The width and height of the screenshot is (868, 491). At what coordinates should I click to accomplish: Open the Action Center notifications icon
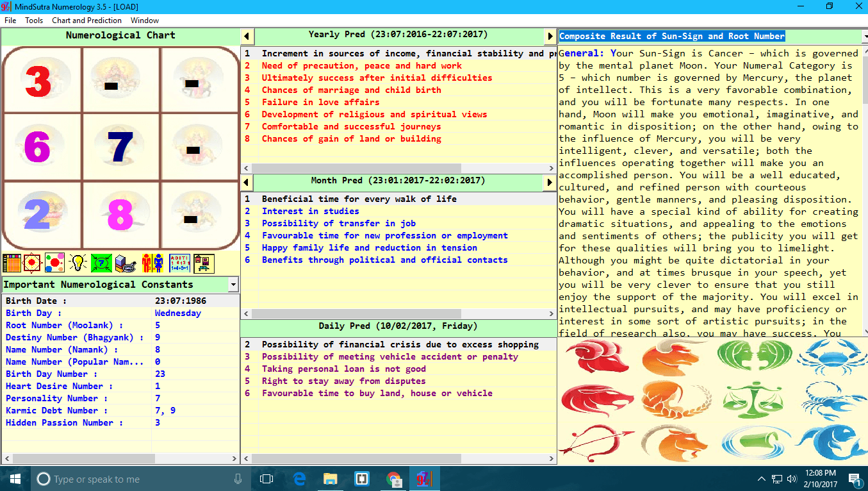click(854, 479)
